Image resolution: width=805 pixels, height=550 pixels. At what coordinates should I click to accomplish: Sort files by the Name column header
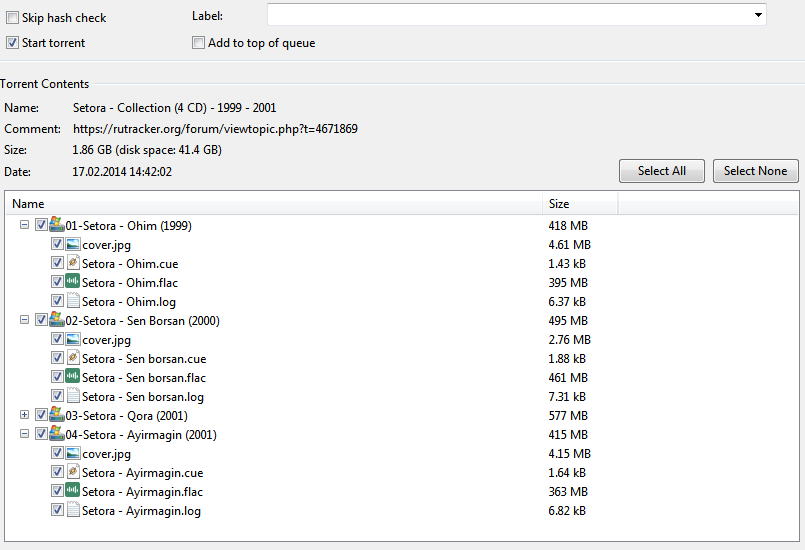click(x=275, y=204)
